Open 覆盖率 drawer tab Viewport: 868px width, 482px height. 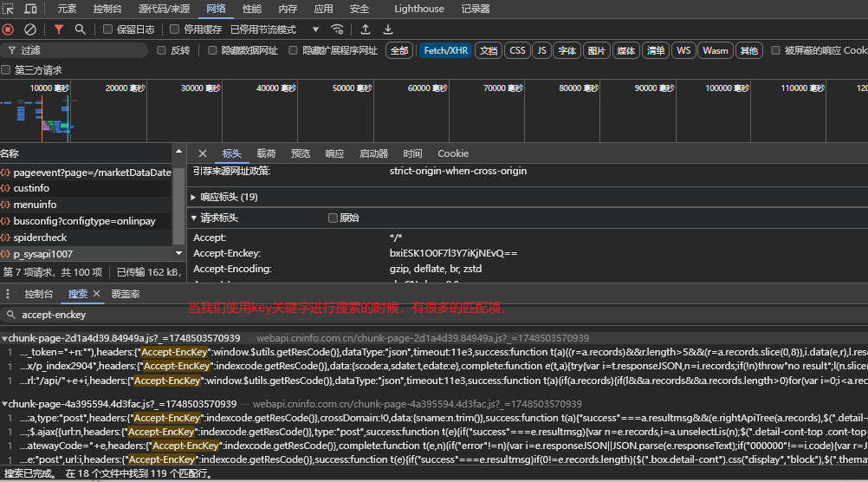[x=126, y=294]
